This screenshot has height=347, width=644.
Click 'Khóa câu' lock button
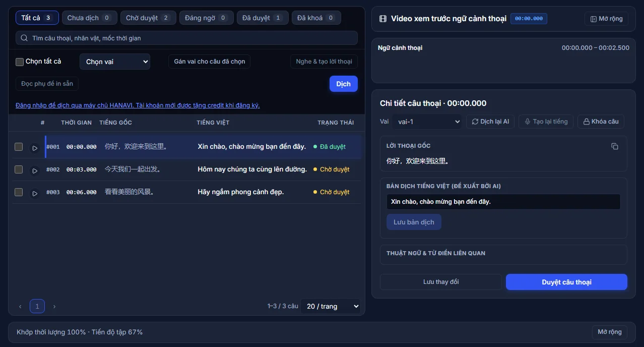coord(601,122)
